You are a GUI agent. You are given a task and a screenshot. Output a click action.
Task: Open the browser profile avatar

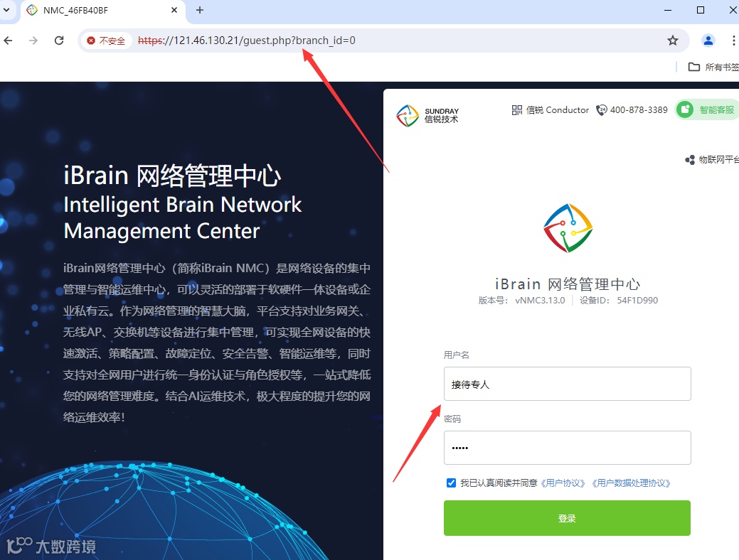(708, 41)
